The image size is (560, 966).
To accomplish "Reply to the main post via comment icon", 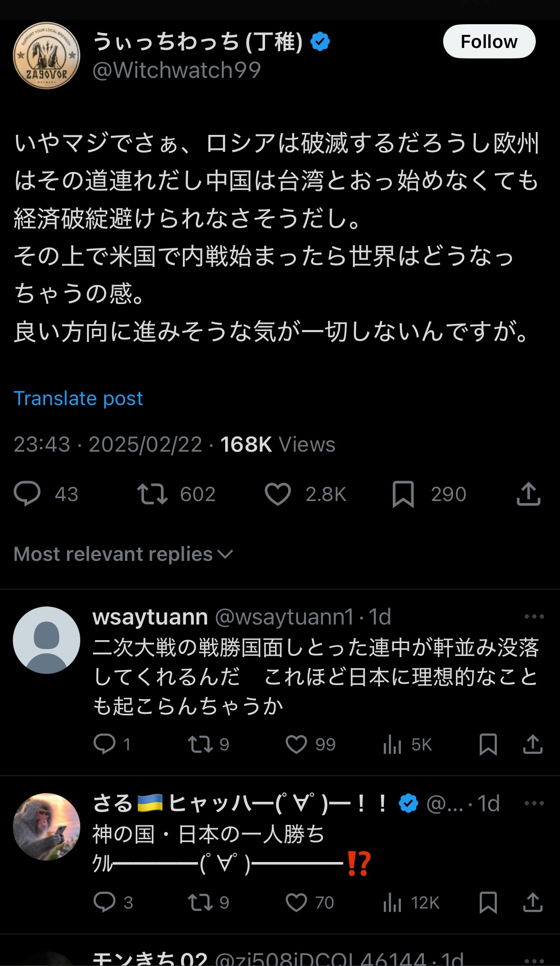I will (28, 493).
